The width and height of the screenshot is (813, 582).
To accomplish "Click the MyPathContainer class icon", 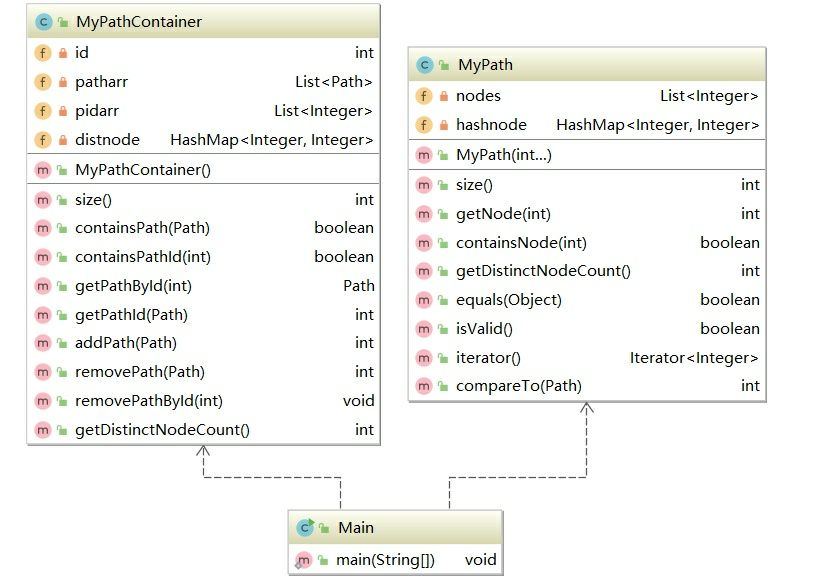I will tap(44, 22).
